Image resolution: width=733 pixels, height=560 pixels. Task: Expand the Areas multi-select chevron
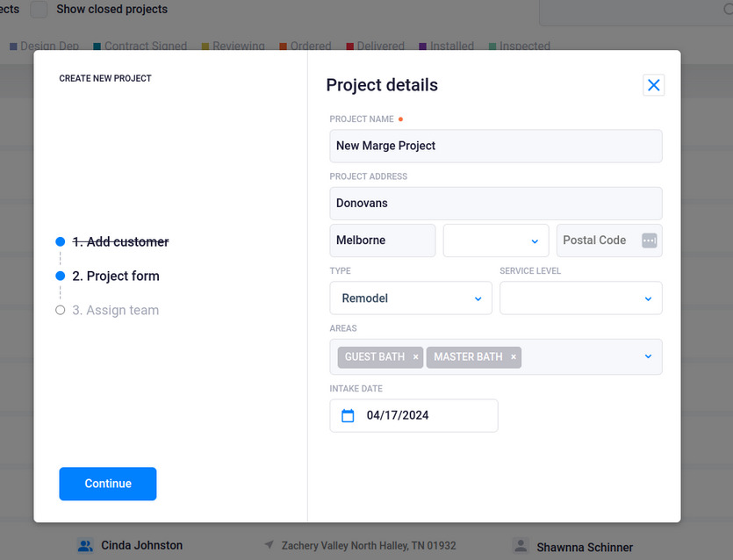pyautogui.click(x=648, y=356)
